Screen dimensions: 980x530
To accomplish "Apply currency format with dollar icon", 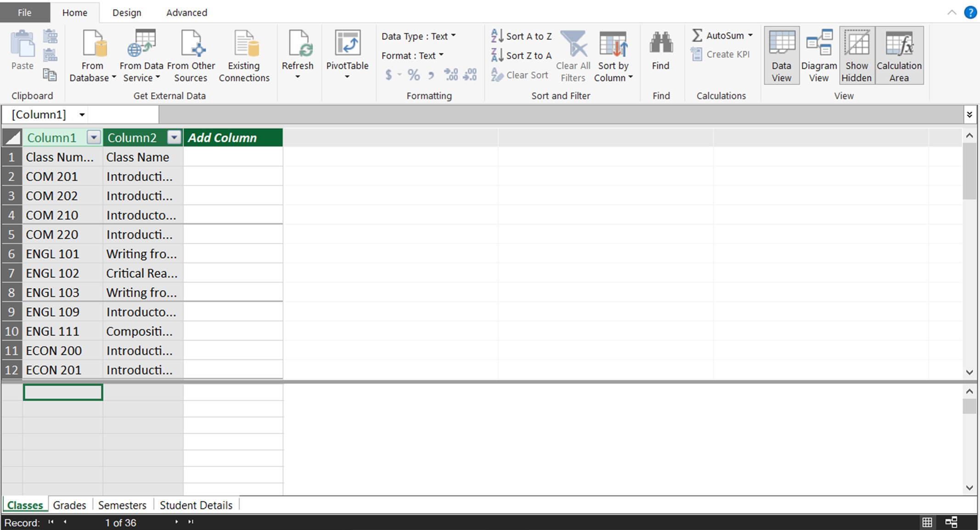I will pyautogui.click(x=389, y=75).
